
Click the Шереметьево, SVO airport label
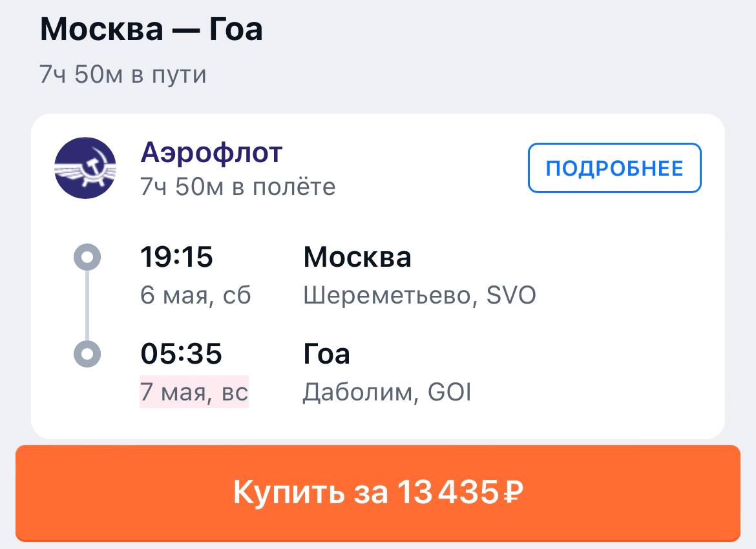pyautogui.click(x=419, y=296)
